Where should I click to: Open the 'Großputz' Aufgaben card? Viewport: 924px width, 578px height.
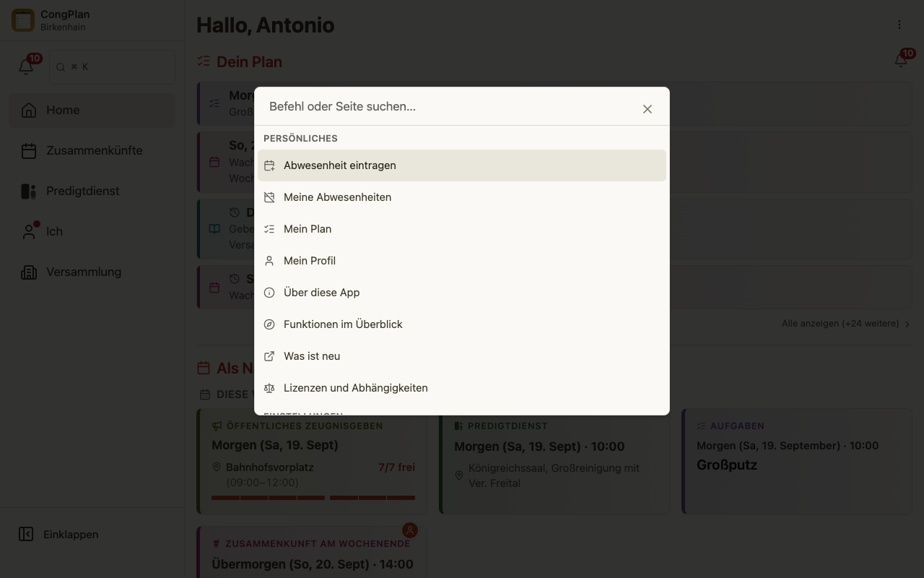pyautogui.click(x=797, y=462)
